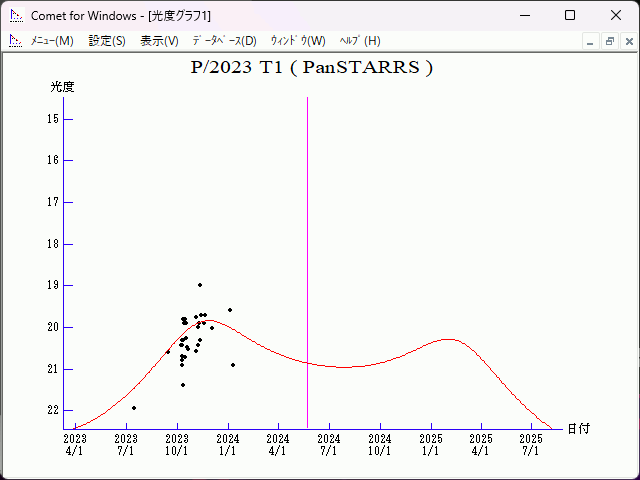The image size is (640, 480).
Task: Click the P/2023 T1 (PanSTARRS) graph title
Action: click(311, 67)
